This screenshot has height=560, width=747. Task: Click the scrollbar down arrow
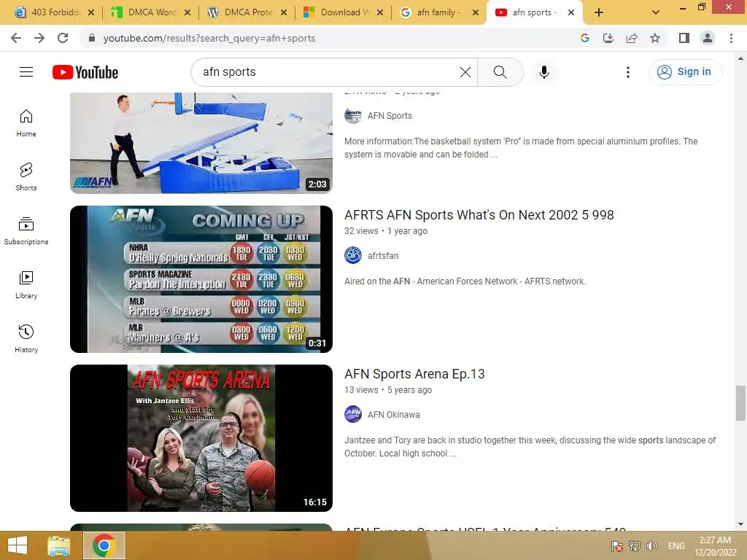pos(740,524)
